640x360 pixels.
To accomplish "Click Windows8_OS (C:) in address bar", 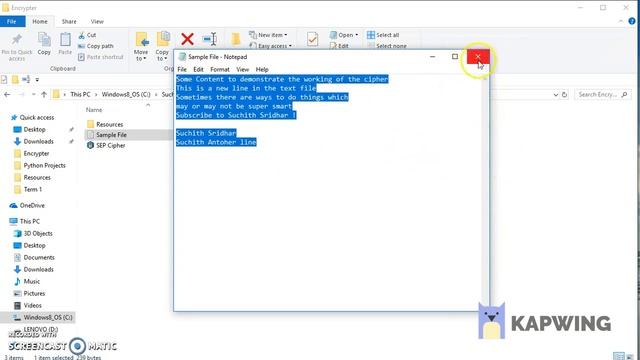I will coord(126,94).
